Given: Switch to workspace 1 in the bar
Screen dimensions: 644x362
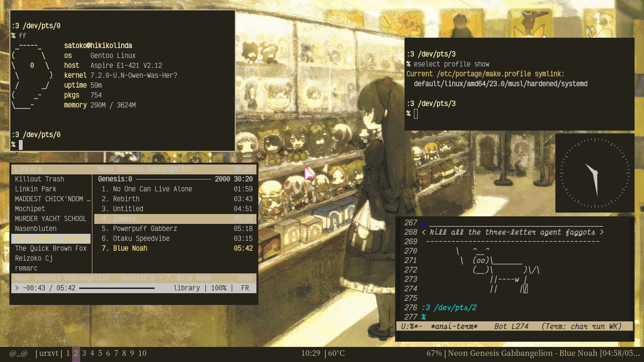Looking at the screenshot, I should [68, 353].
